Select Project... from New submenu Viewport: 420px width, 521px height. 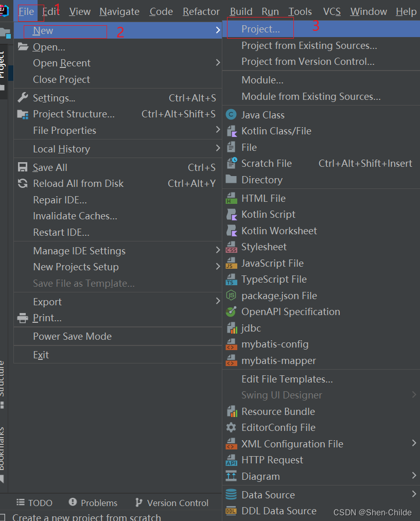(321, 29)
